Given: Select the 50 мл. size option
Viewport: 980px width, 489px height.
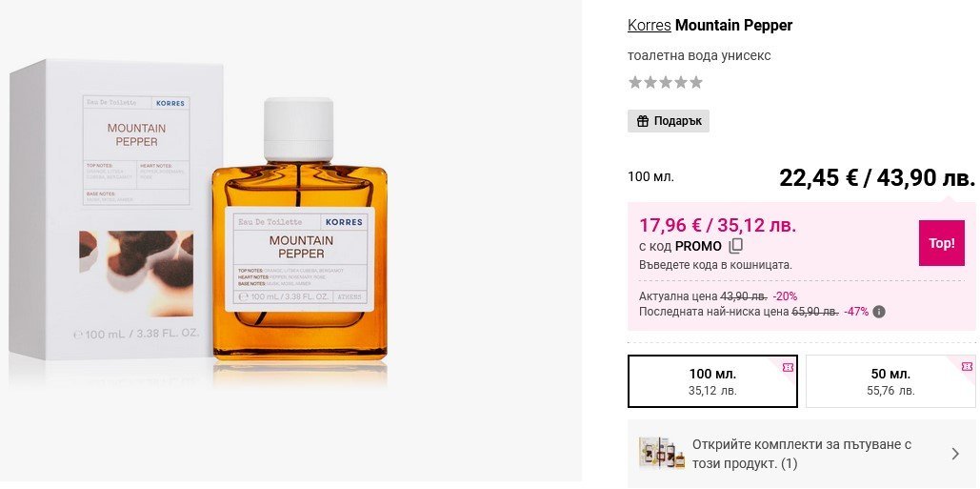Looking at the screenshot, I should click(890, 381).
